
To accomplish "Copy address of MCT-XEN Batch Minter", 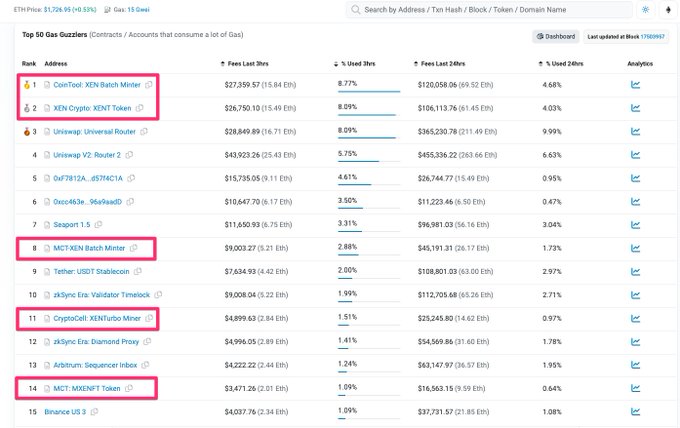I will click(133, 248).
